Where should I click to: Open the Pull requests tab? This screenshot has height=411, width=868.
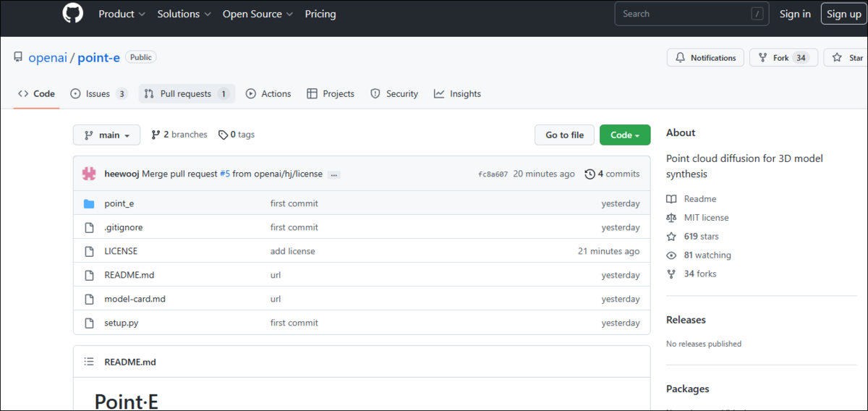(187, 93)
